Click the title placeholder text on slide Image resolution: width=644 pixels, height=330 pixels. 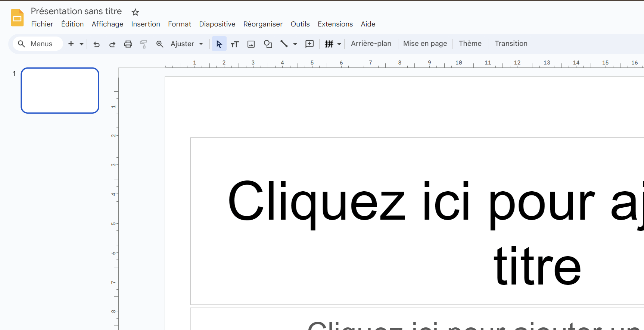point(417,221)
